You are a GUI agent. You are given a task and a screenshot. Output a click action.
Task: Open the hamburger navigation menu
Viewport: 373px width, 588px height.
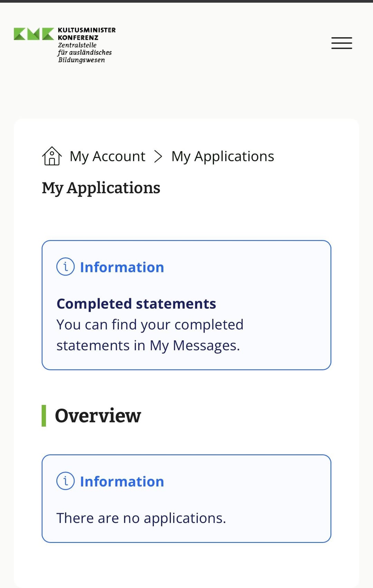[342, 43]
